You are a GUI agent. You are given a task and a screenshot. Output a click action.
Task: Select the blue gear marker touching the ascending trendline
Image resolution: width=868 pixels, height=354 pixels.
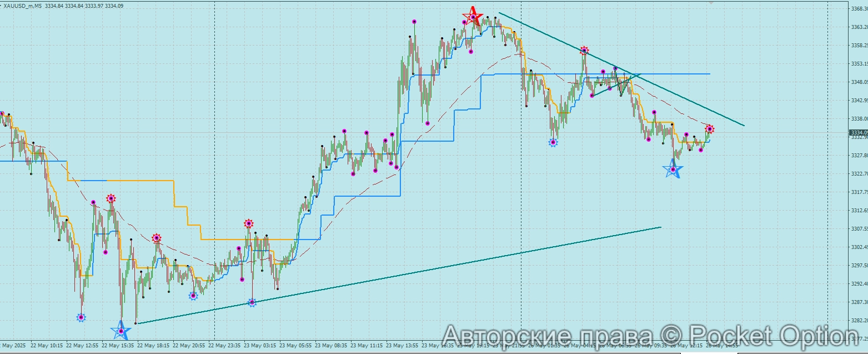click(x=252, y=302)
